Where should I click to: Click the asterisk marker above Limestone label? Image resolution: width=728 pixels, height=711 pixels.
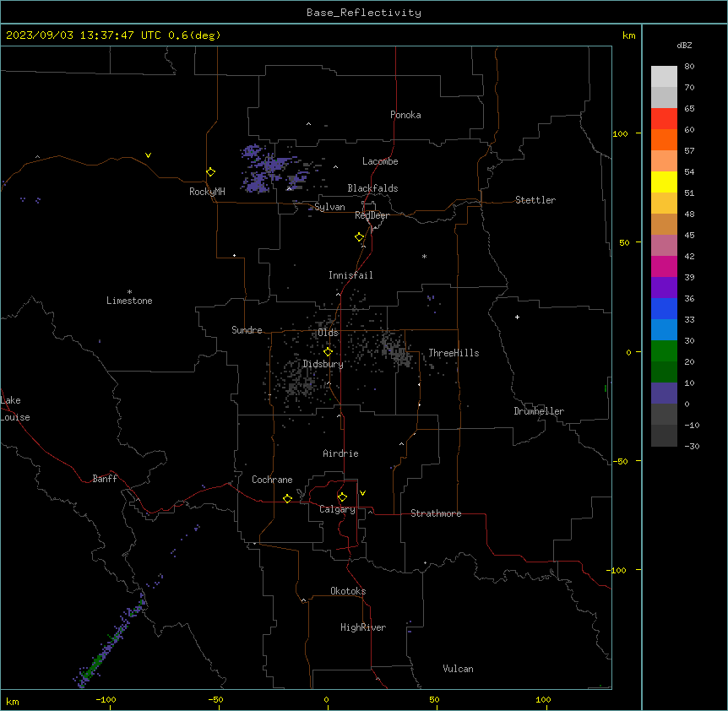pos(129,292)
